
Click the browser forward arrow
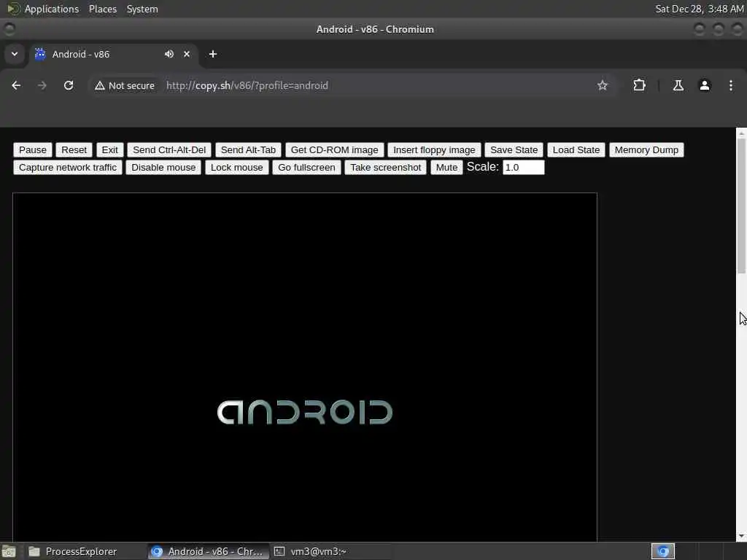pyautogui.click(x=42, y=85)
